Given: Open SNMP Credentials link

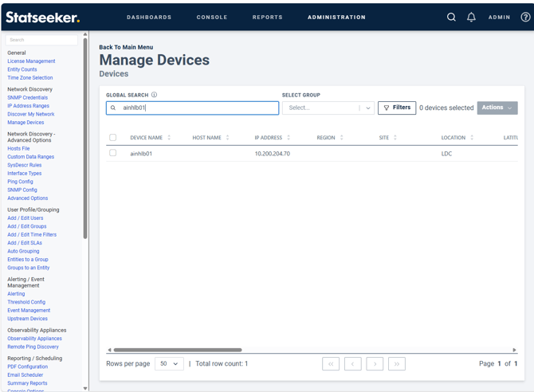Looking at the screenshot, I should pos(28,97).
